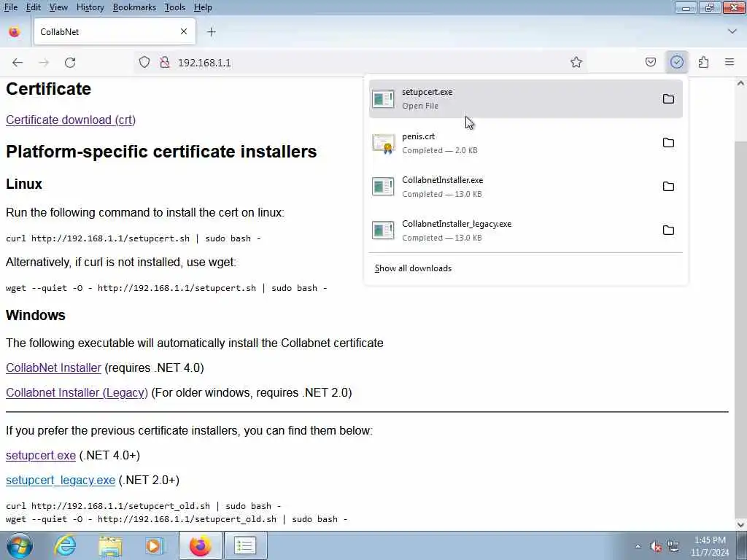Screen dimensions: 747x560
Task: Show CollabnetInstaller_legacy.exe in folder
Action: coord(668,230)
